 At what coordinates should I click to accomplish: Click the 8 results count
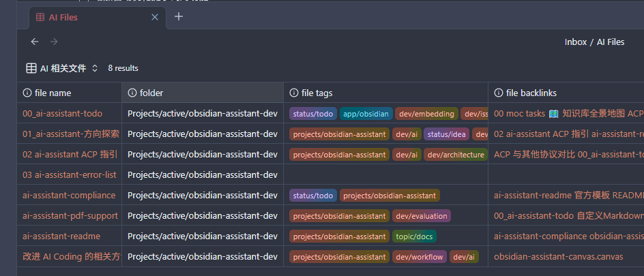pos(123,68)
